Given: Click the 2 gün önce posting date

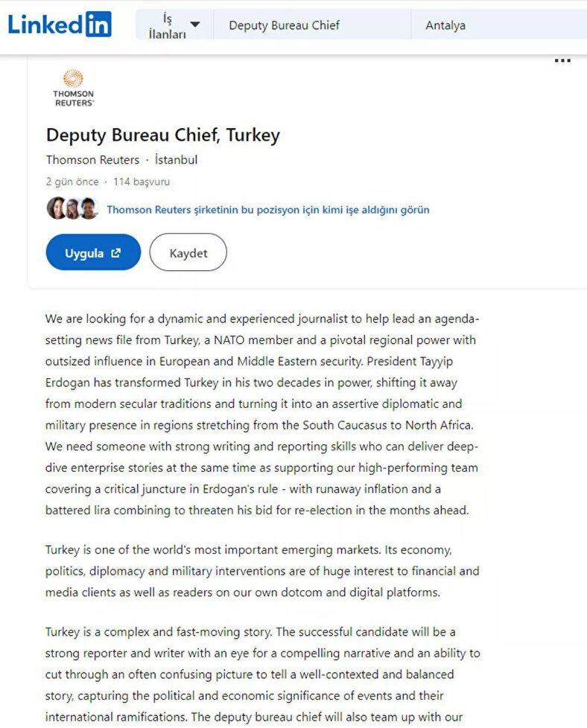Looking at the screenshot, I should pos(72,182).
